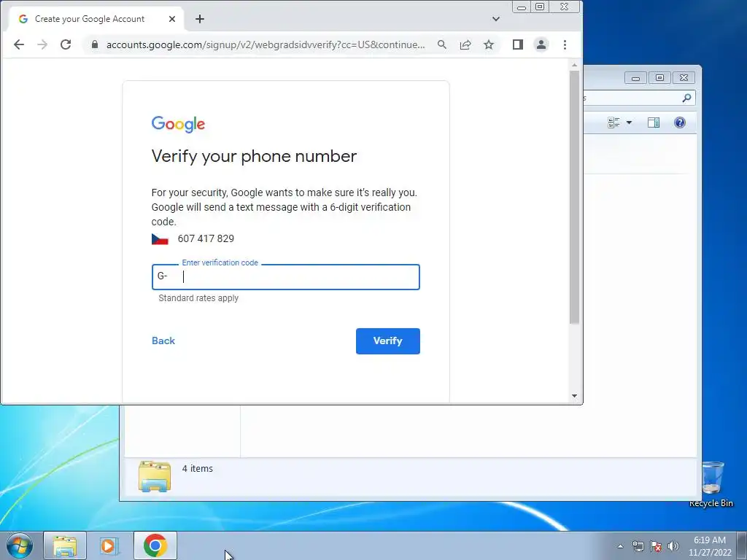Click the folder icon in Explorer details pane
The width and height of the screenshot is (747, 560).
[155, 476]
